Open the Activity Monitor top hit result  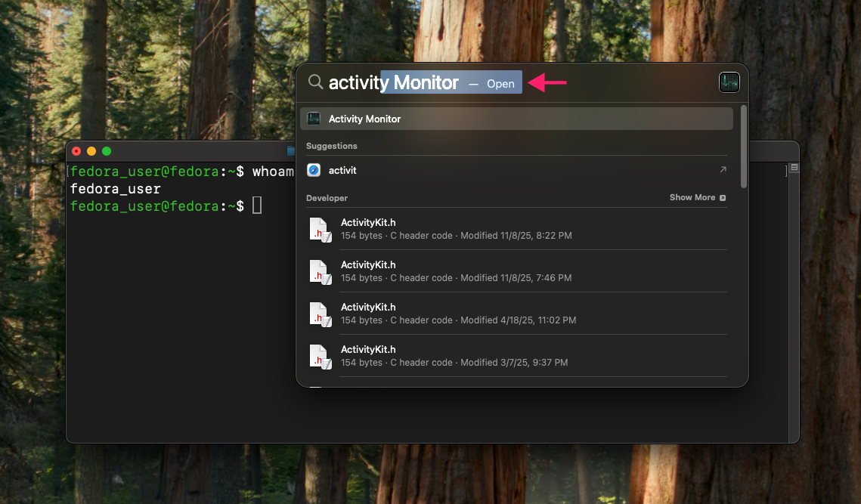[x=516, y=119]
